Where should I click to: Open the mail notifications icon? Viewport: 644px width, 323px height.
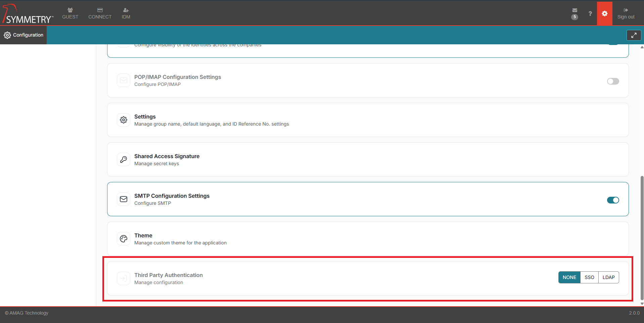[574, 11]
